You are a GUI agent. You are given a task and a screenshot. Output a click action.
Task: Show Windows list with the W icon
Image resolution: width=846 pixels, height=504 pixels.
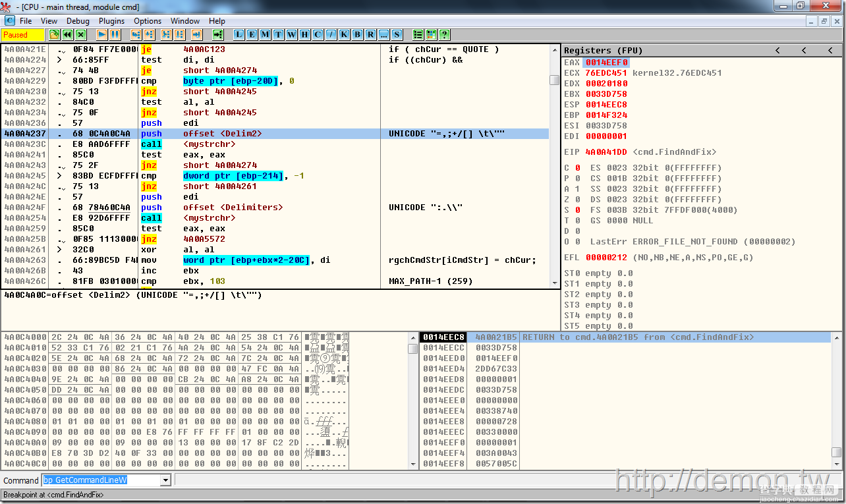pos(291,34)
